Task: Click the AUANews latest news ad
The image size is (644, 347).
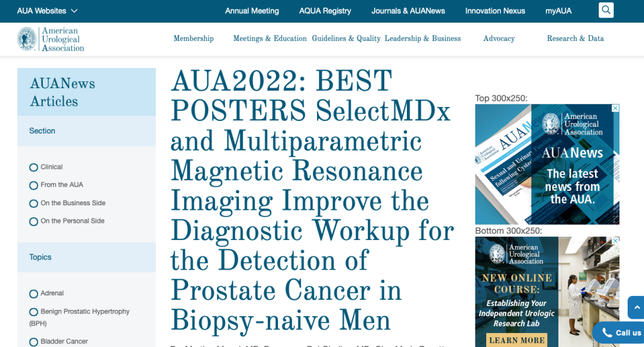Action: pos(547,164)
